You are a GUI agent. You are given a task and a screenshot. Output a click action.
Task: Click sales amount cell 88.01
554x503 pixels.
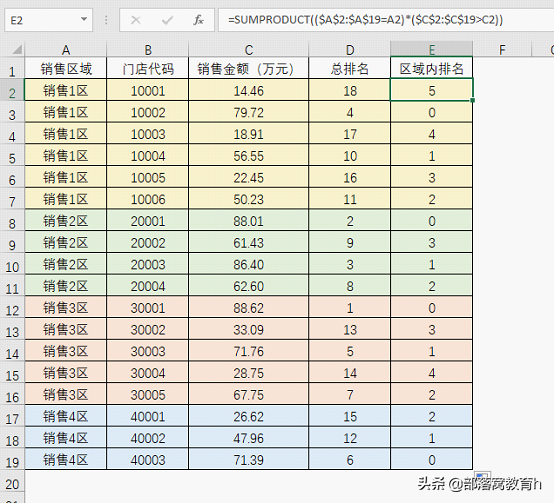249,221
